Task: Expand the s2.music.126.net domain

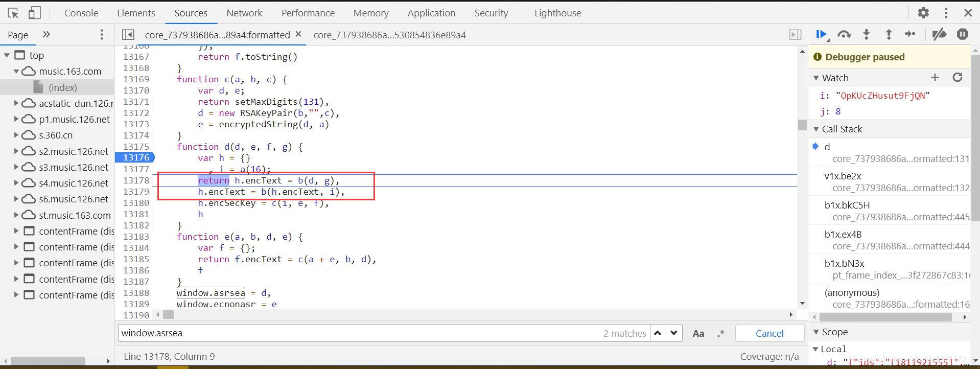Action: point(16,151)
